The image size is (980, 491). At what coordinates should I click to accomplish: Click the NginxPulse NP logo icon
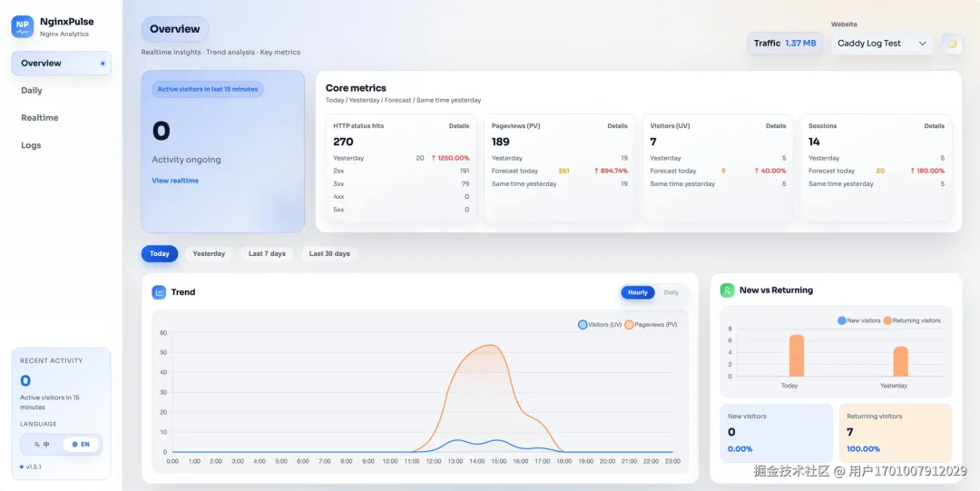click(23, 26)
